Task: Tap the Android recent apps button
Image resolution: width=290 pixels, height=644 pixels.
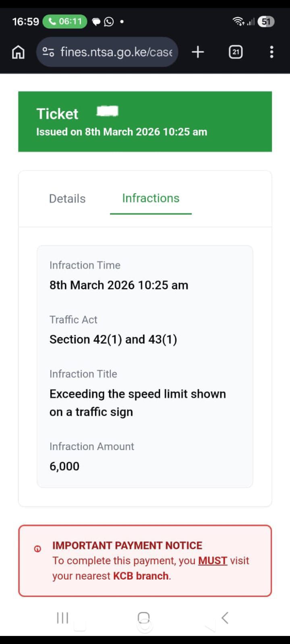Action: [x=62, y=618]
